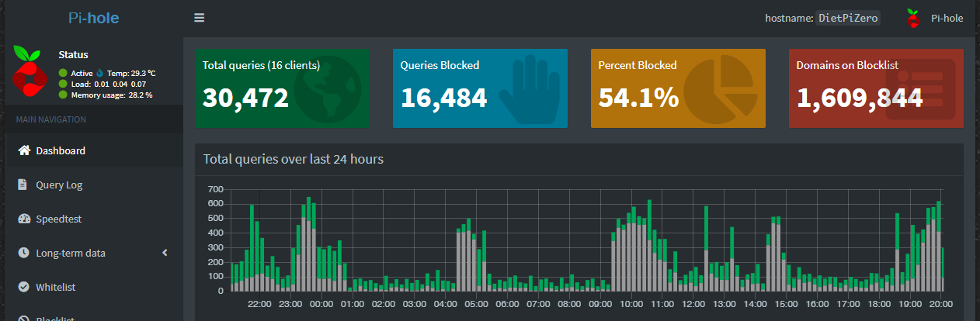
Task: Click the Active status indicator
Action: tap(75, 73)
